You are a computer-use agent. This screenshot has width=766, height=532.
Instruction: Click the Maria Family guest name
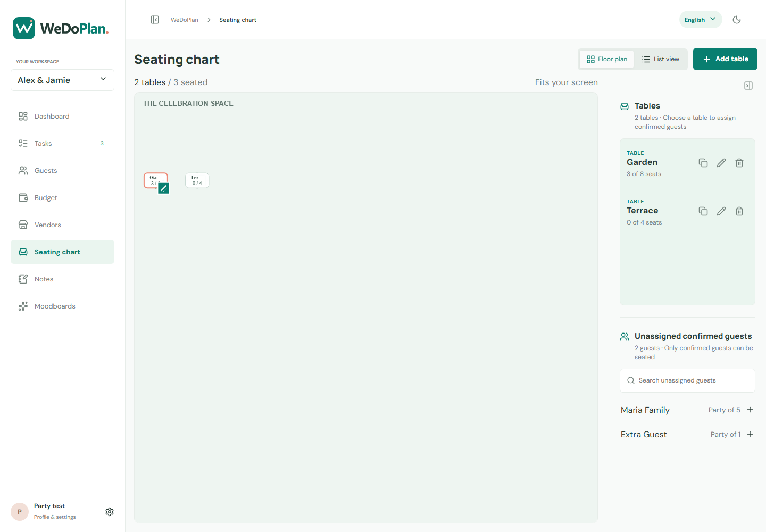(x=645, y=410)
